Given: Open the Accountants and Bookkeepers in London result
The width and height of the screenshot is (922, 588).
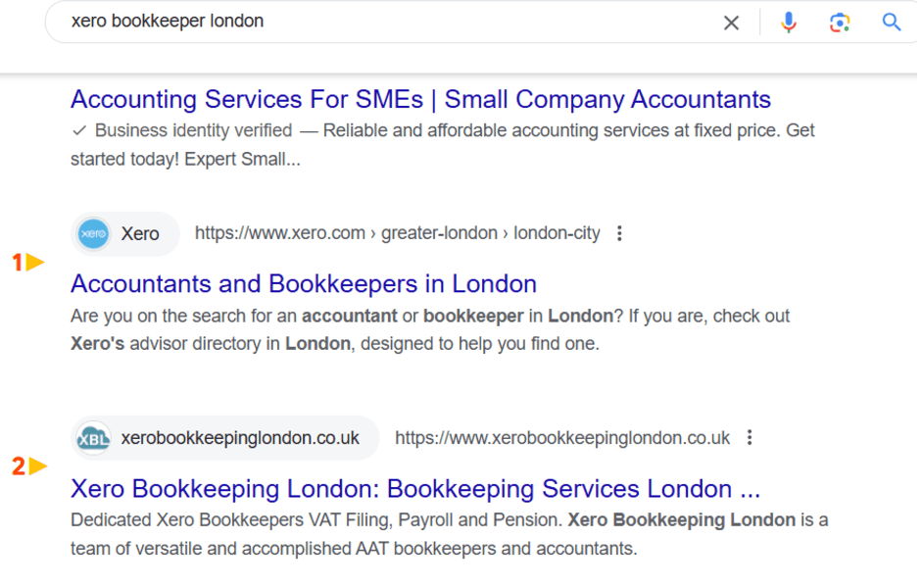Looking at the screenshot, I should tap(303, 283).
